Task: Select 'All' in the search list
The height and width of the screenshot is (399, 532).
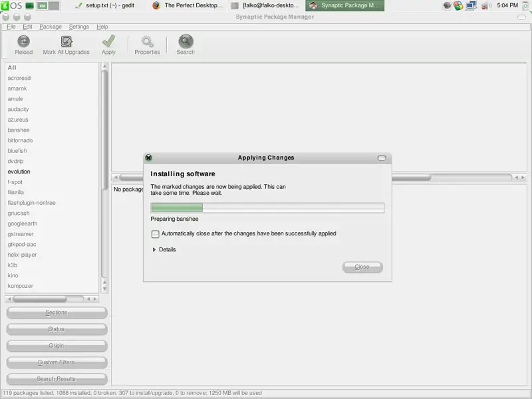Action: tap(52, 68)
